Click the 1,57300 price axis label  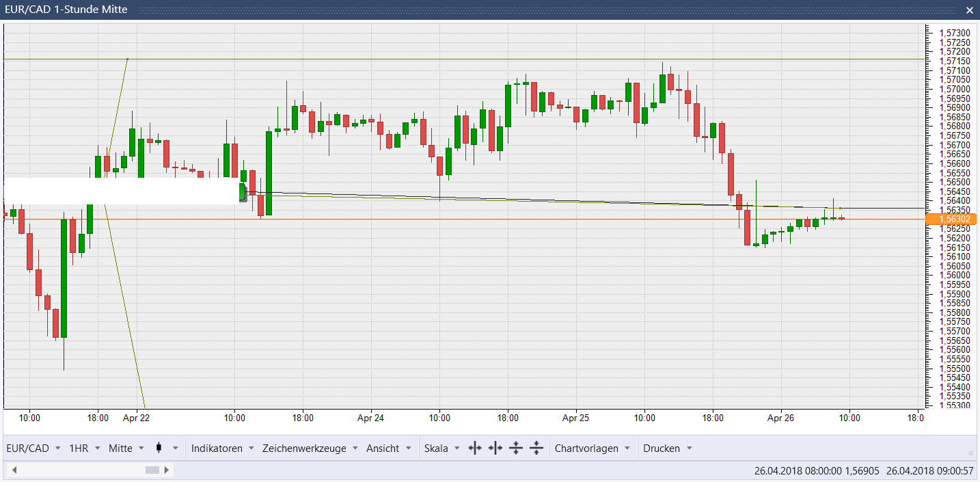point(954,33)
